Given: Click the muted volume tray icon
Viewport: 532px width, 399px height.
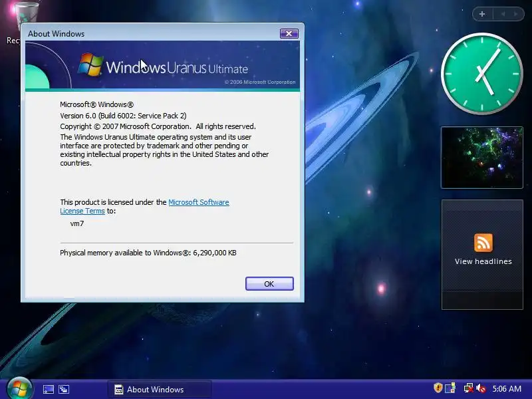Looking at the screenshot, I should (481, 388).
